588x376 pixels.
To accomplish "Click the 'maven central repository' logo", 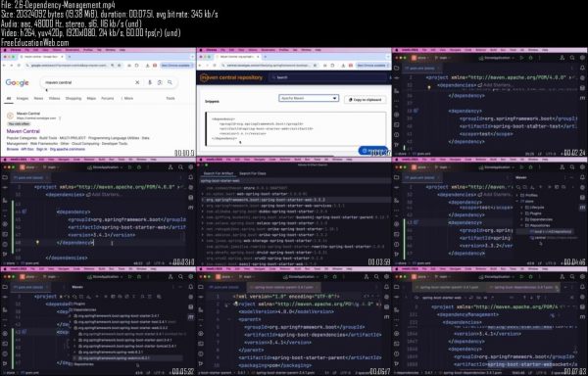I will (231, 77).
